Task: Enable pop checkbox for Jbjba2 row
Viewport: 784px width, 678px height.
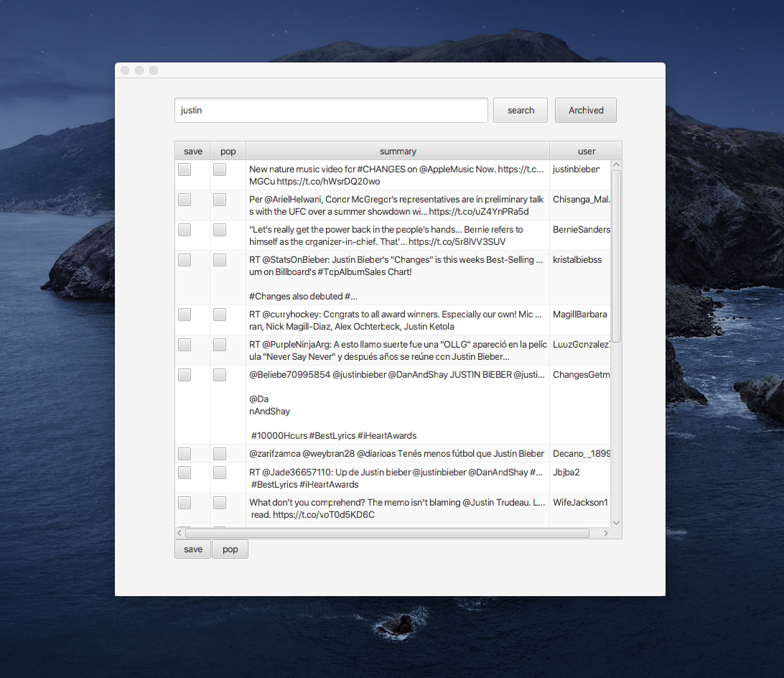Action: [x=220, y=473]
